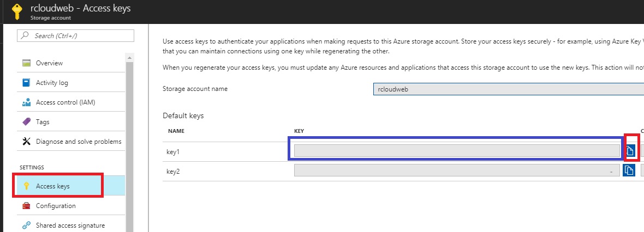The height and width of the screenshot is (232, 644).
Task: Open the Overview menu item
Action: pyautogui.click(x=49, y=63)
